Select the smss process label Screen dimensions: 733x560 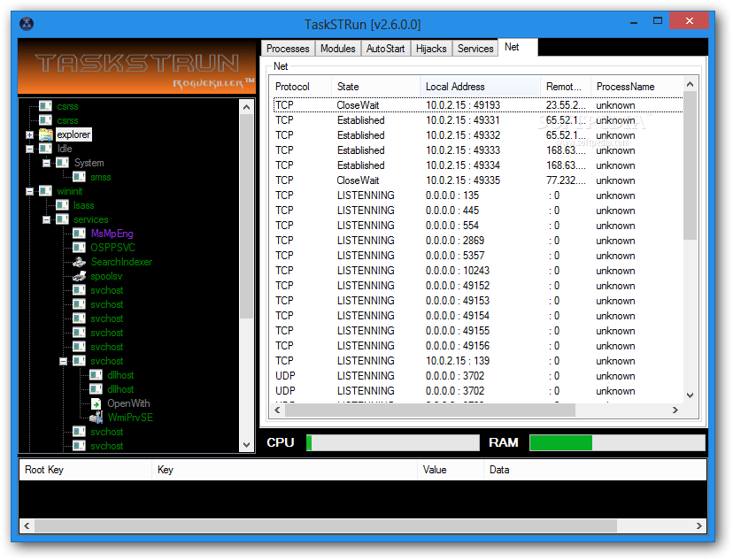pyautogui.click(x=101, y=177)
